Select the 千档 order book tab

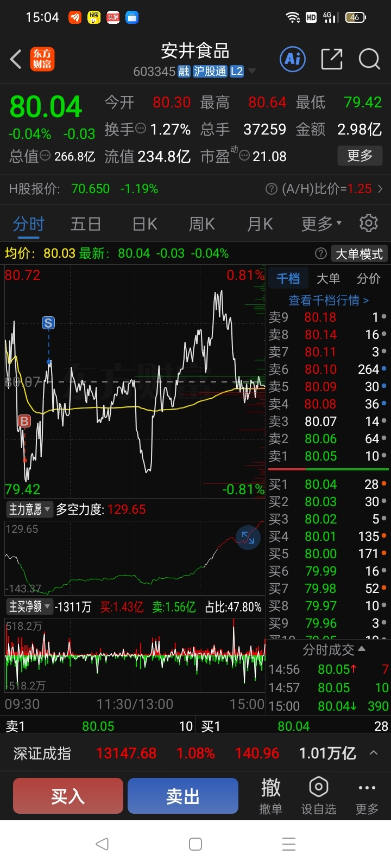pos(288,278)
